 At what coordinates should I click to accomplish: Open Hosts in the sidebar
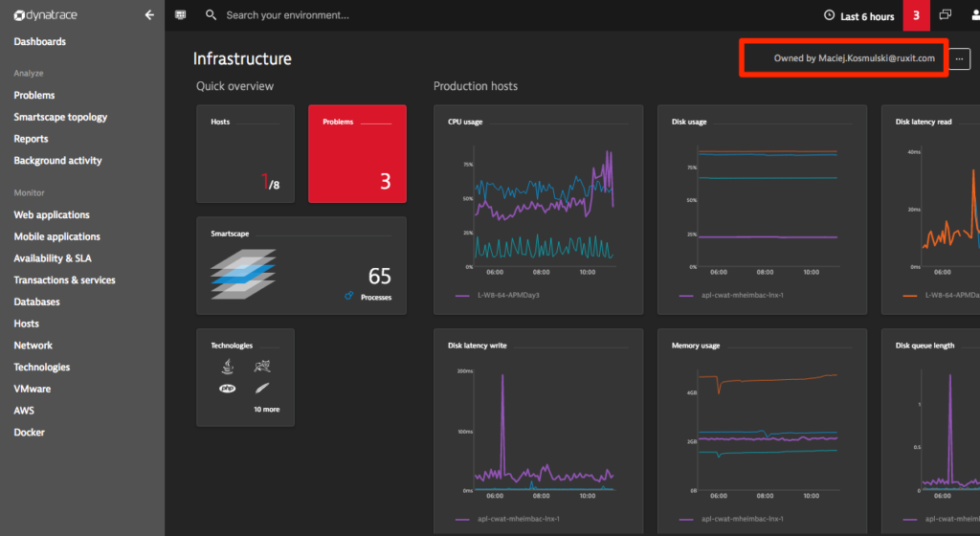pos(26,324)
